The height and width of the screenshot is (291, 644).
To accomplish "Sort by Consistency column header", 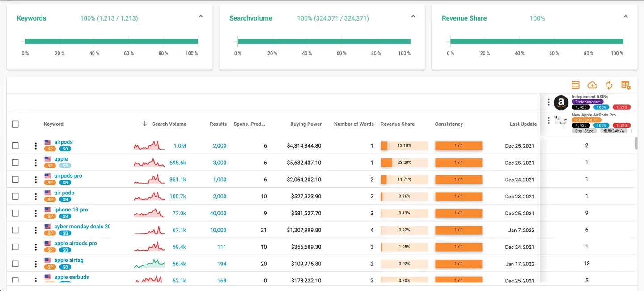I will pyautogui.click(x=449, y=124).
